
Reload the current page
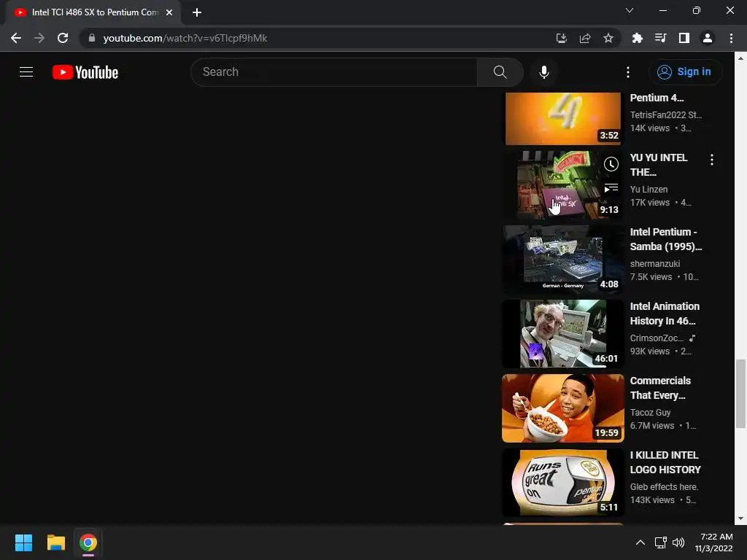63,38
